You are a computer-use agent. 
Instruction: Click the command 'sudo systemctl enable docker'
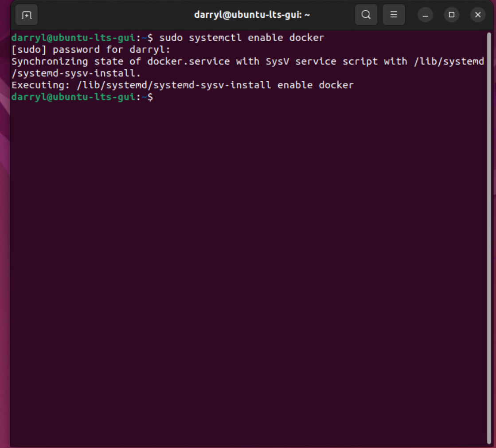click(x=242, y=38)
